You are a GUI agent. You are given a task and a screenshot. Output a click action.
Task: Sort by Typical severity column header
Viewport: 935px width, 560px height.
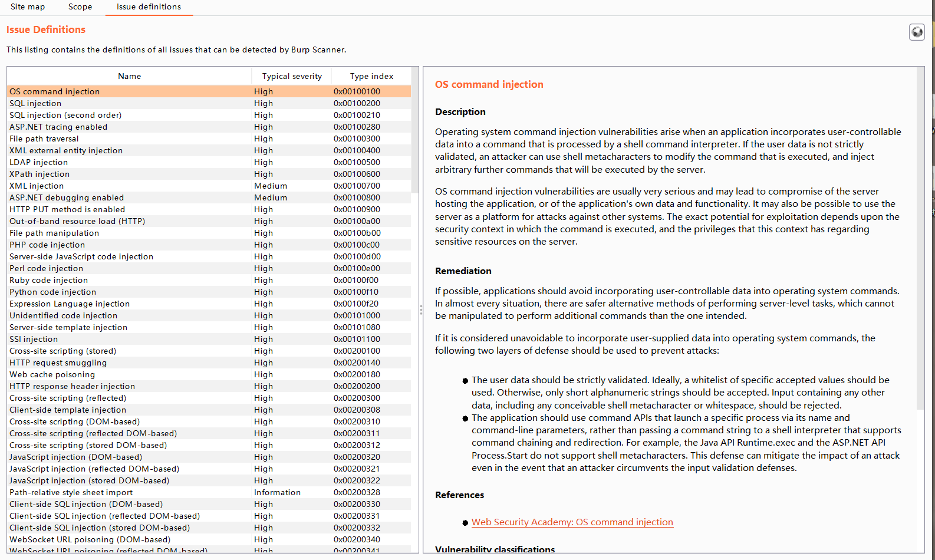pyautogui.click(x=292, y=76)
